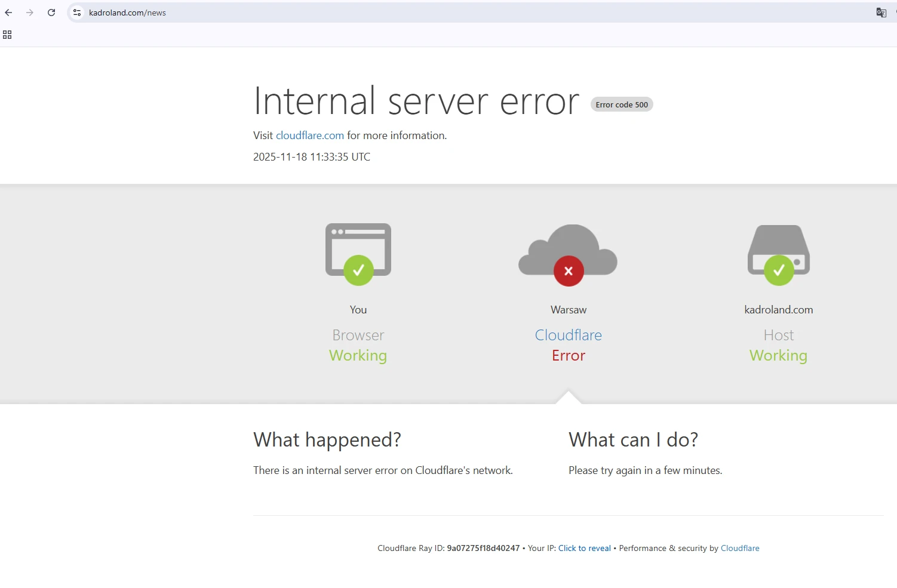Click the Cloudflare Ray ID value
897x588 pixels.
(483, 548)
